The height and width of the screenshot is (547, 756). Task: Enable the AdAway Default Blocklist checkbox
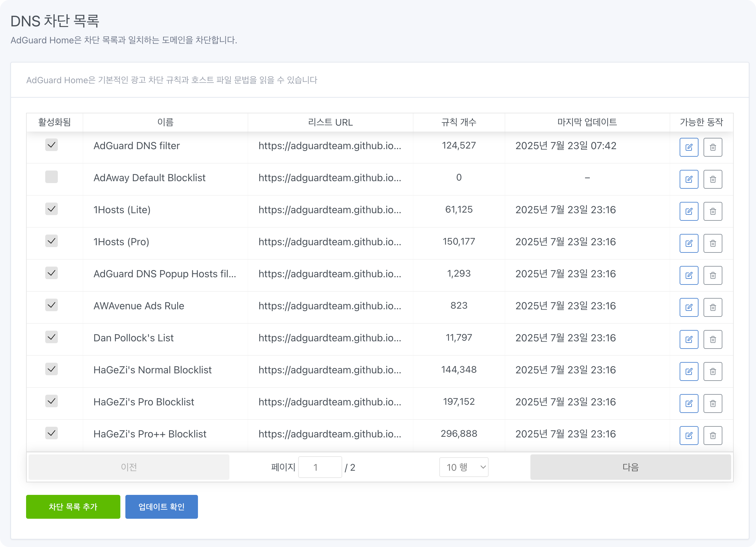coord(51,177)
